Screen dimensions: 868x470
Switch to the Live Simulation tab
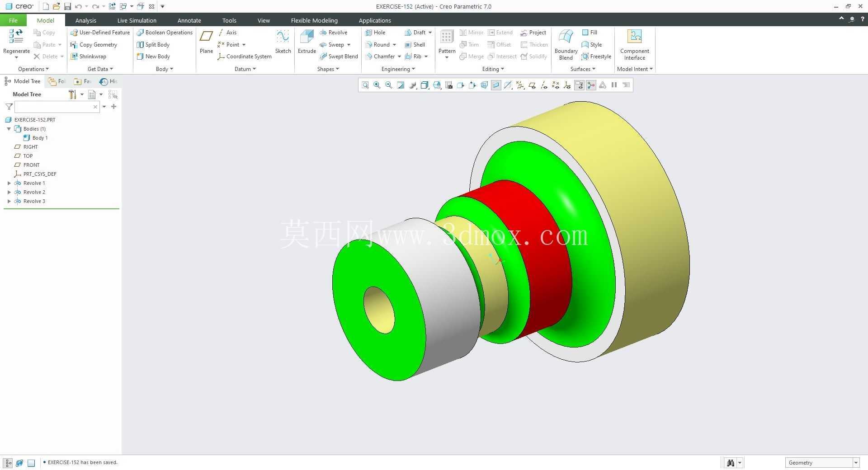click(x=137, y=20)
